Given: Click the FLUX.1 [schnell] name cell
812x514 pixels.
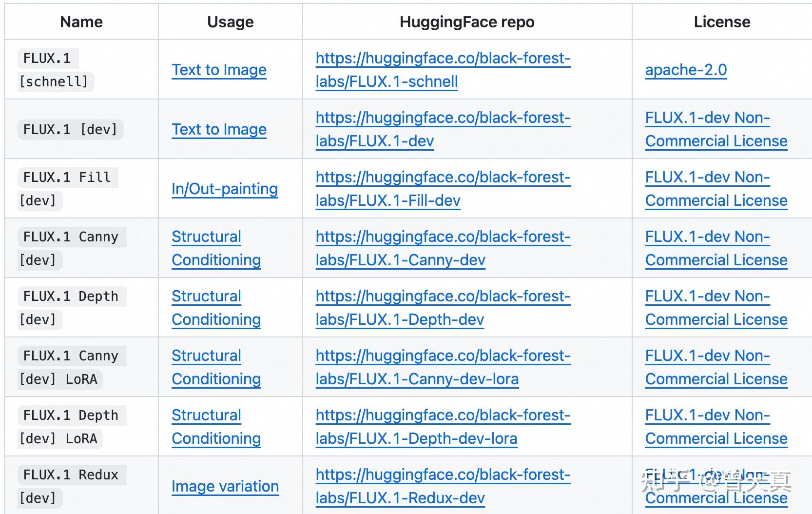Looking at the screenshot, I should point(54,70).
